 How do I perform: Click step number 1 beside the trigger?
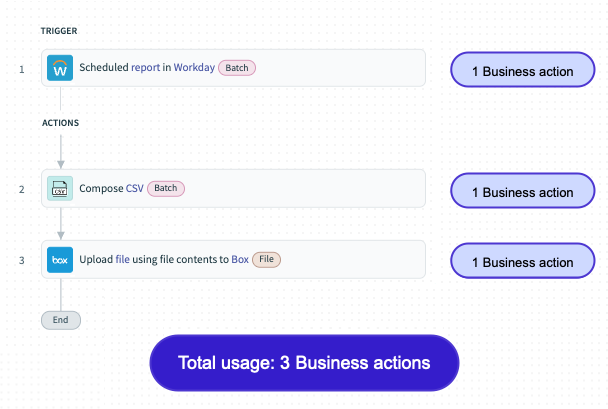click(x=22, y=69)
